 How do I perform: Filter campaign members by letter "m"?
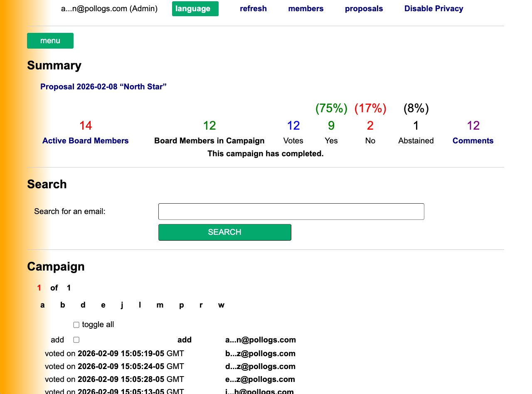(160, 305)
